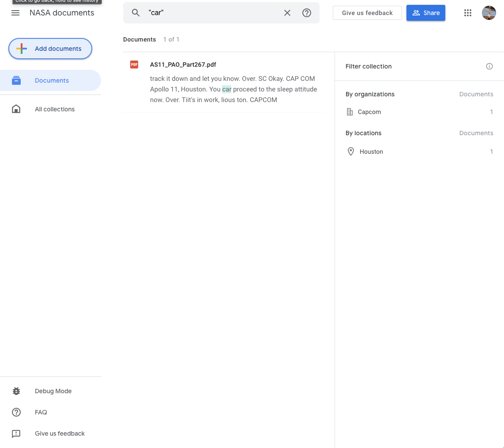
Task: Open AS11_PAO_Part267.pdf document
Action: (183, 65)
